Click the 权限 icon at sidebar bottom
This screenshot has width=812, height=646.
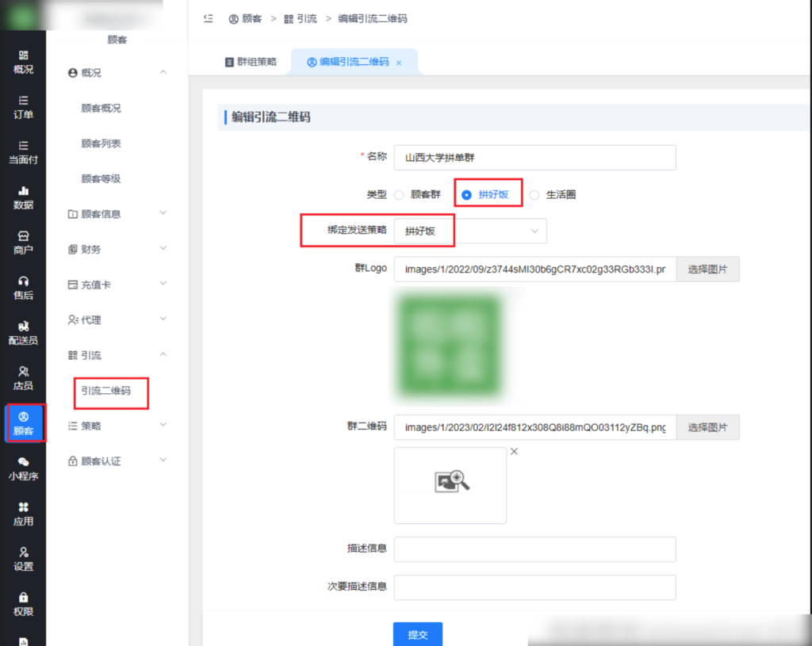tap(24, 603)
